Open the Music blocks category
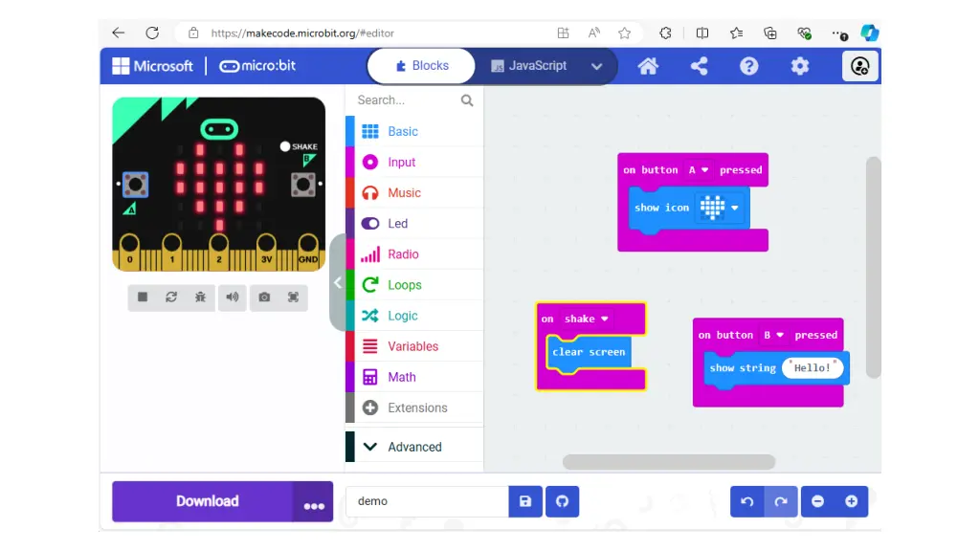 [414, 192]
